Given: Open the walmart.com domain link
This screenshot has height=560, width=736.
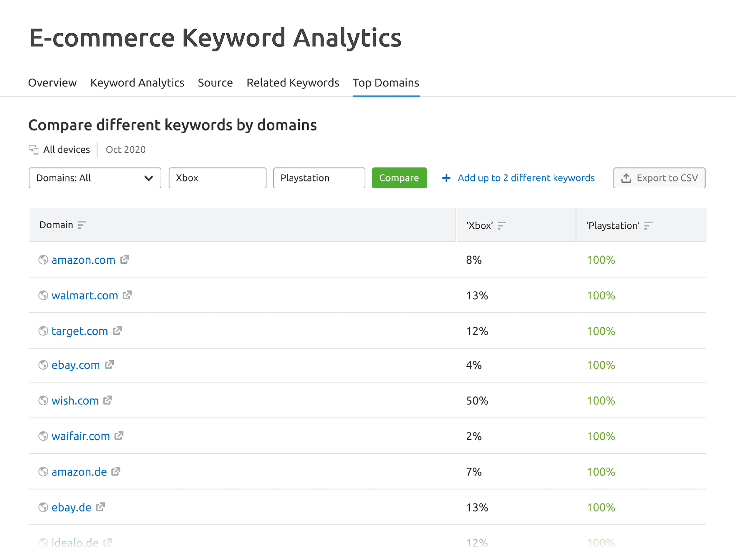Looking at the screenshot, I should tap(85, 295).
